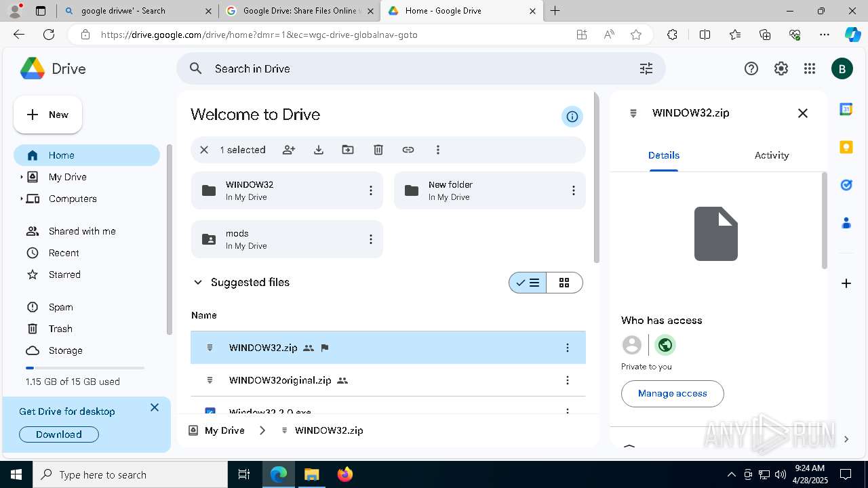This screenshot has width=868, height=488.
Task: Switch to list layout
Action: (528, 283)
